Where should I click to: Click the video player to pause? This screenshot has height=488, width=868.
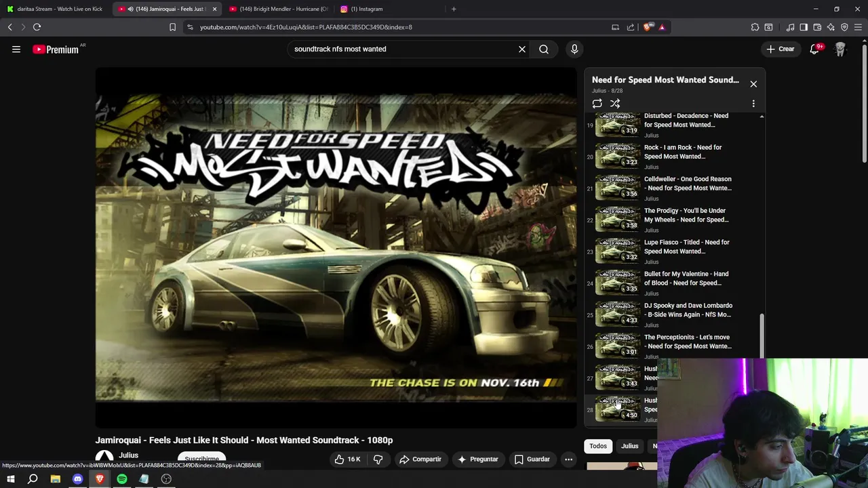pos(336,247)
